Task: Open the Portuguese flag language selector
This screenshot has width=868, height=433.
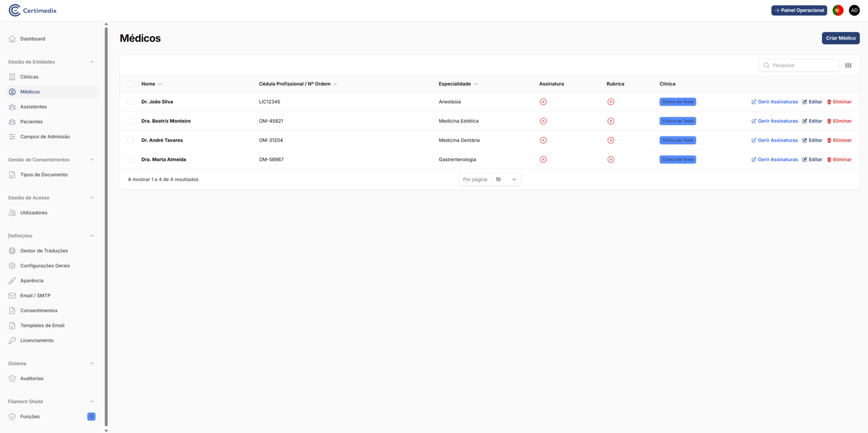Action: point(838,10)
